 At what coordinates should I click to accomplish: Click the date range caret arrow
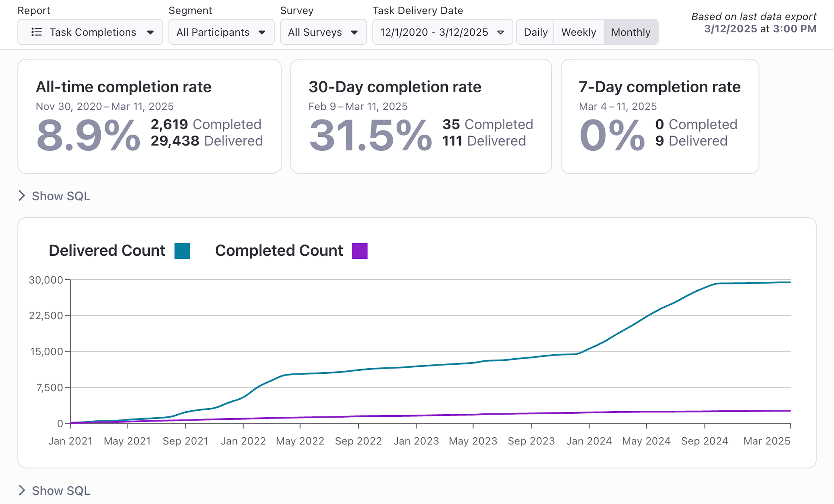coord(500,32)
